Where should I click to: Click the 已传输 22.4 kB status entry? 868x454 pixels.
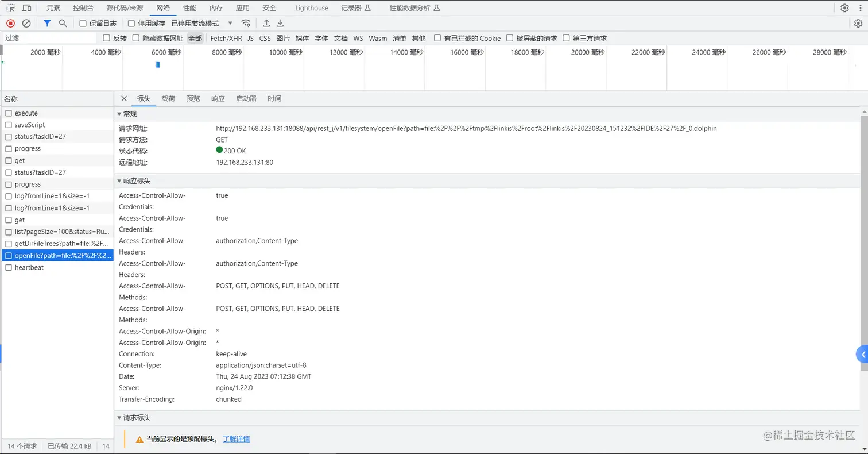click(69, 446)
